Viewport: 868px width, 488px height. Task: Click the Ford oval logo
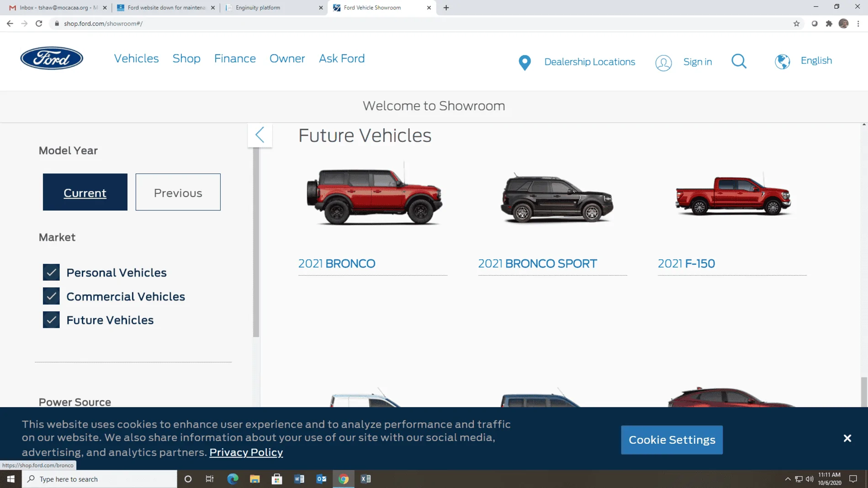pos(52,58)
